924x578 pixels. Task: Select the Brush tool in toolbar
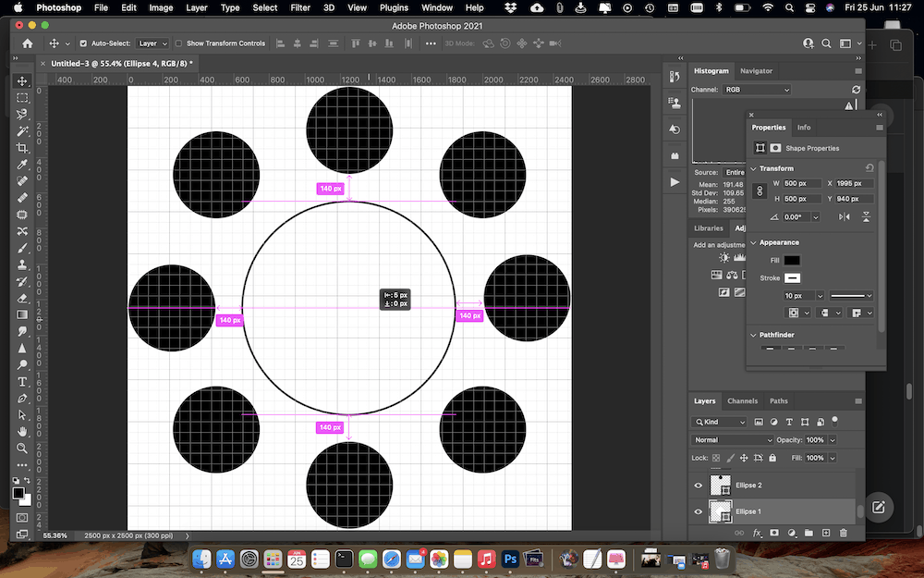[22, 248]
